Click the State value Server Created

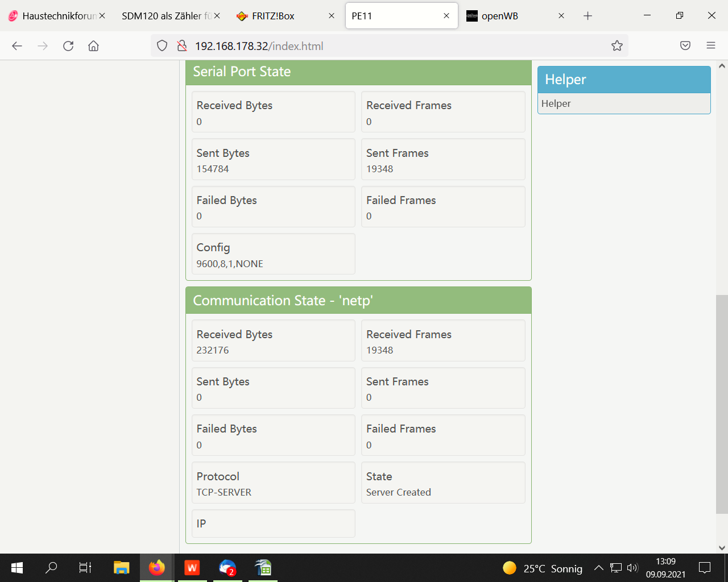(399, 492)
